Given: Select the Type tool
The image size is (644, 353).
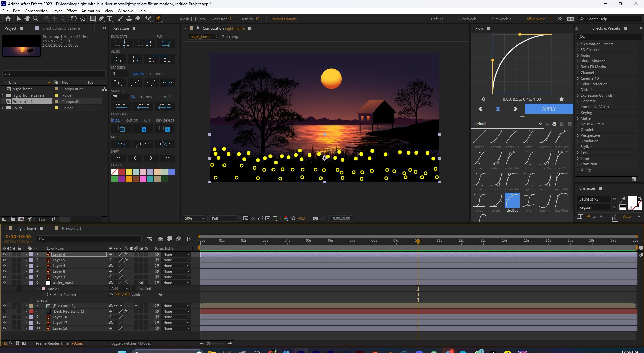Looking at the screenshot, I should pyautogui.click(x=110, y=19).
